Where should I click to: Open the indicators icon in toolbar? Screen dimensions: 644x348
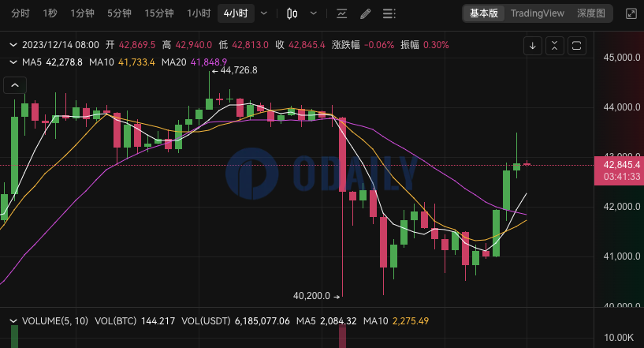[x=342, y=13]
